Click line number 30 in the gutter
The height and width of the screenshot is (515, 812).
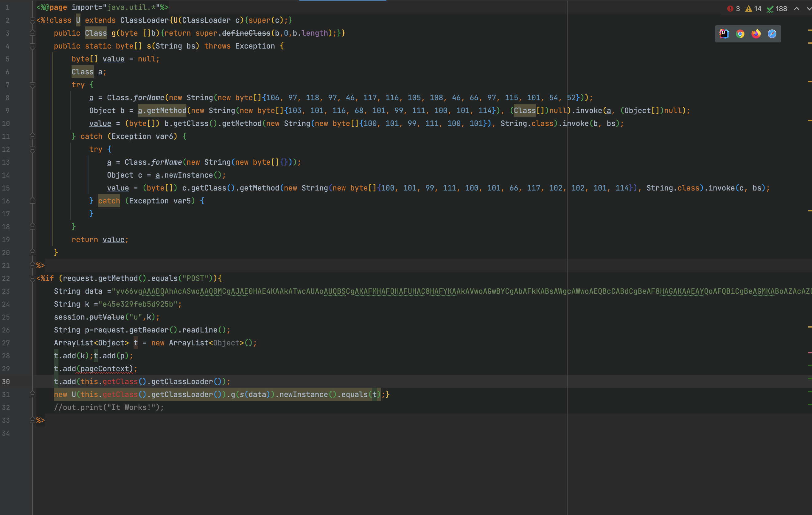[6, 382]
